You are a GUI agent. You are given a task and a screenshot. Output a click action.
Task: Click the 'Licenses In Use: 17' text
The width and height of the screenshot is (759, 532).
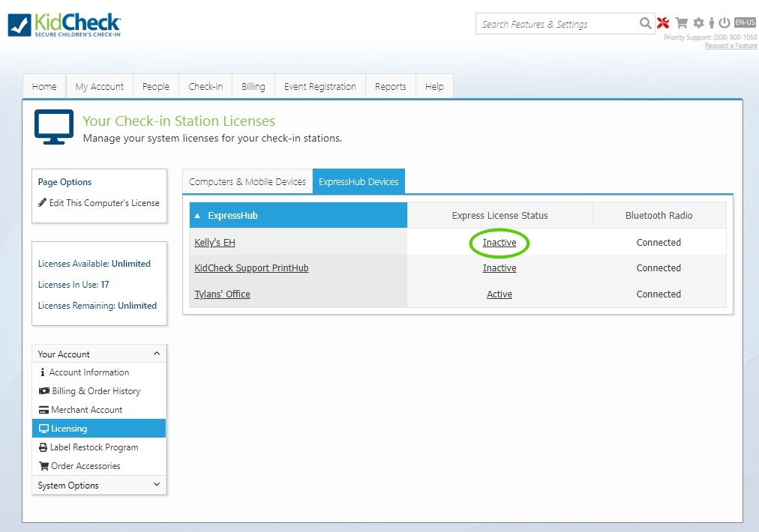[x=73, y=285]
